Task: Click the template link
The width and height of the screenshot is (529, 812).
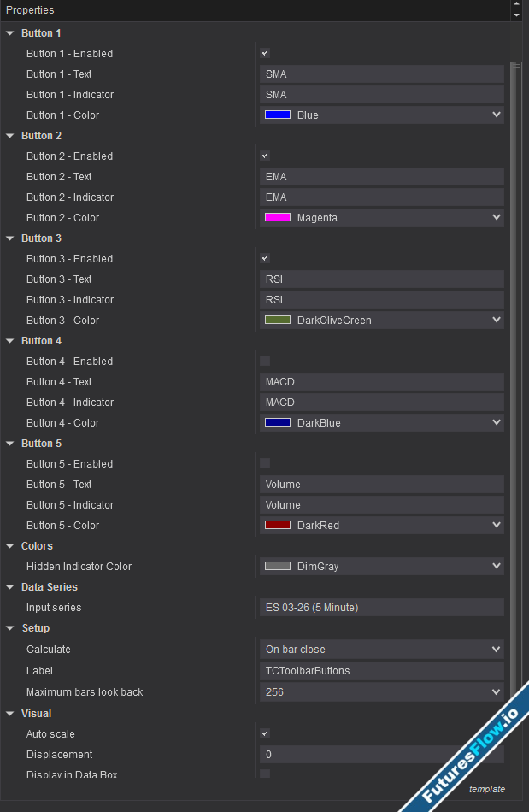Action: point(486,789)
